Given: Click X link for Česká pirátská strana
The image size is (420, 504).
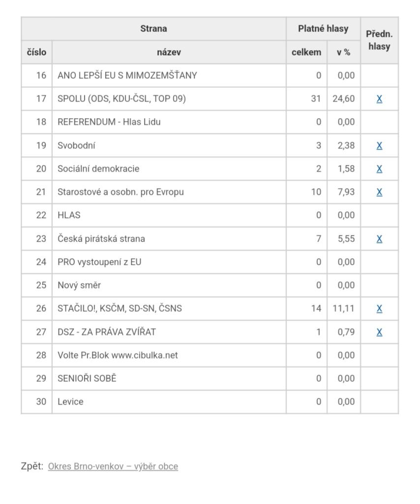Looking at the screenshot, I should pyautogui.click(x=379, y=239).
